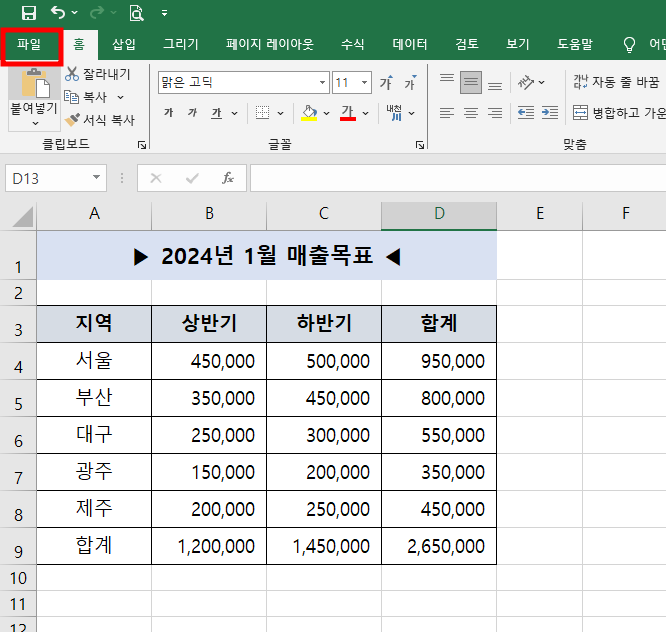The width and height of the screenshot is (666, 632).
Task: Click the text orientation icon
Action: 526,82
